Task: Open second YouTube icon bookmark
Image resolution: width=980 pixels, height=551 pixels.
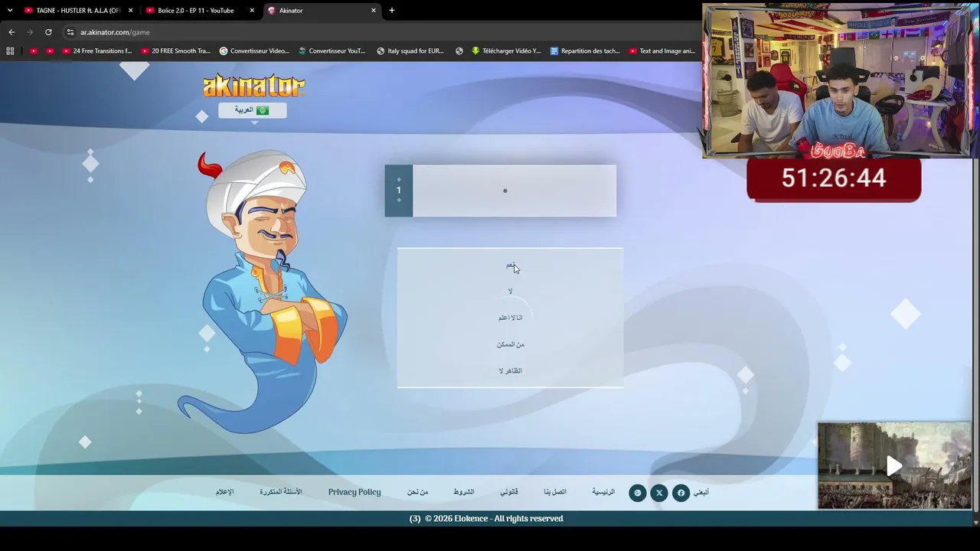Action: (50, 51)
